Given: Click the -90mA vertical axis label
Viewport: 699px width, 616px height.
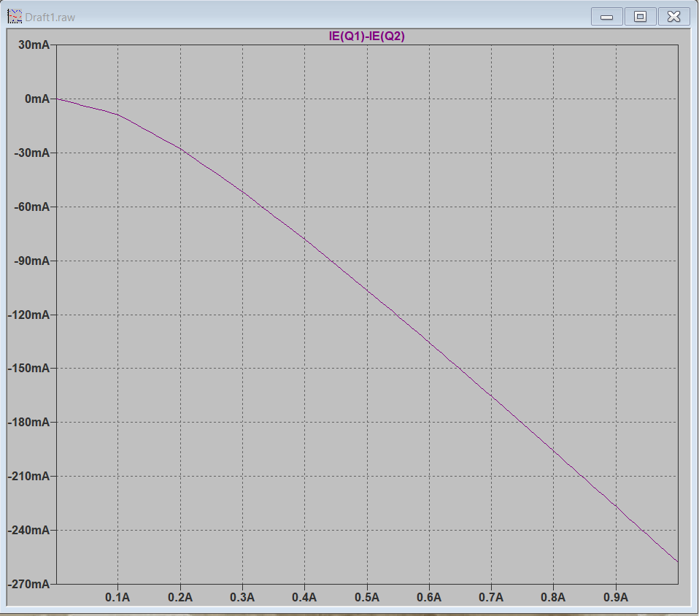Looking at the screenshot, I should click(x=31, y=261).
